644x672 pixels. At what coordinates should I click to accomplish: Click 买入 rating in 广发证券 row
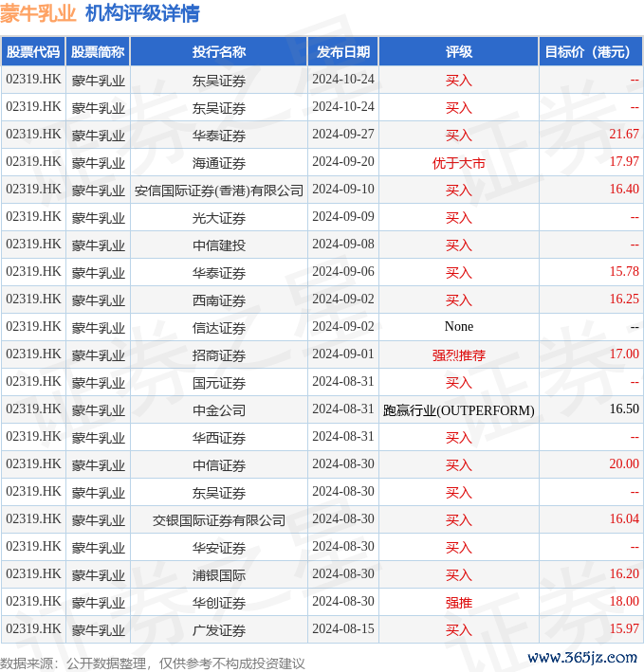tap(459, 630)
